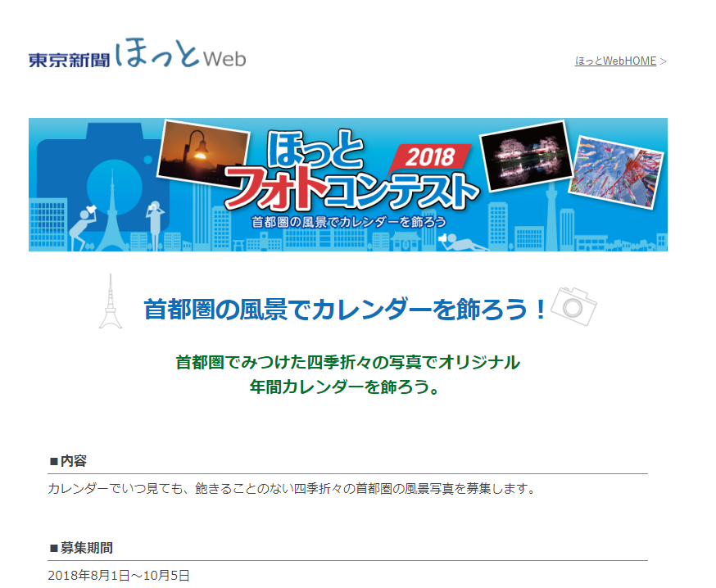This screenshot has width=716, height=588.
Task: Click the night cherry blossom photo
Action: tap(526, 156)
